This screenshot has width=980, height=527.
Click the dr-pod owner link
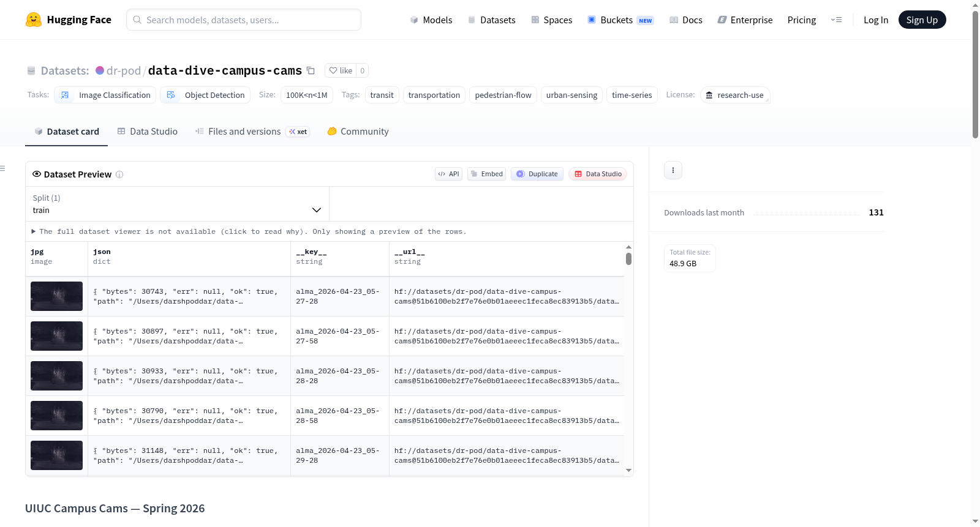[124, 70]
